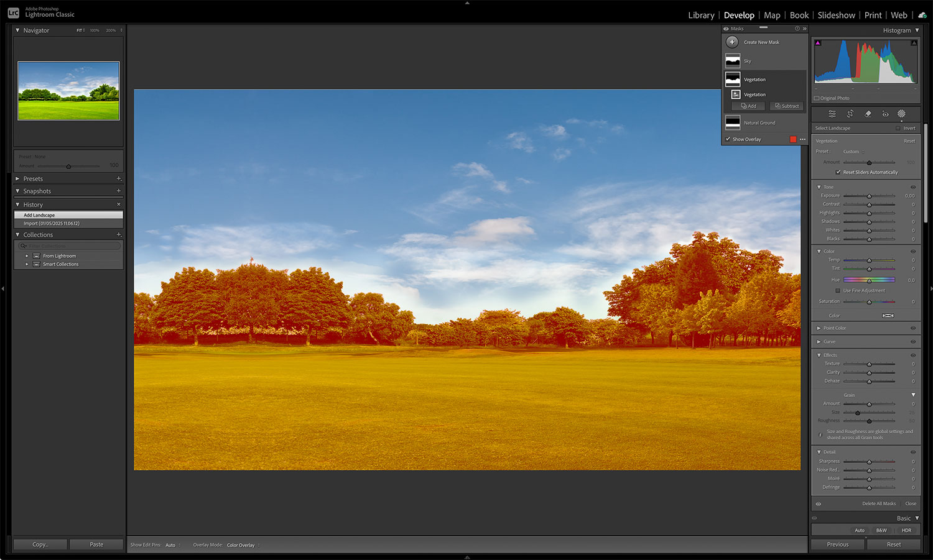933x560 pixels.
Task: Click the Creative Cloud sync icon
Action: 922,14
